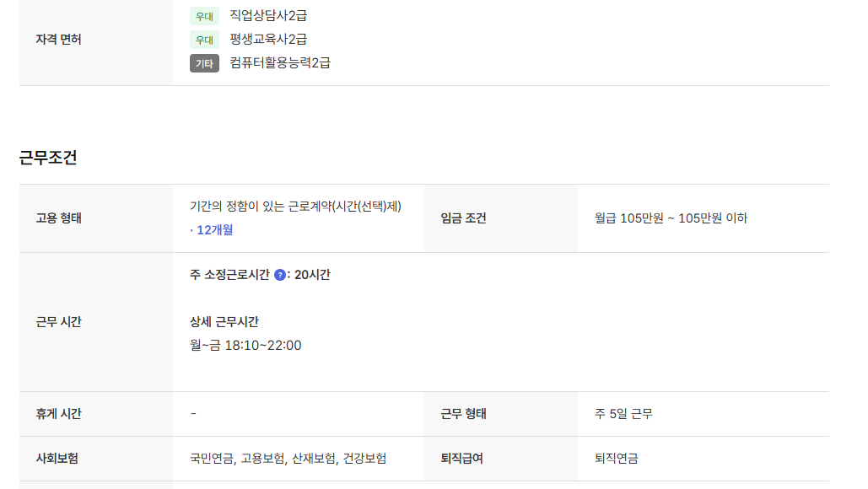Toggle the 건강보험 insurance entry
Screen dimensions: 868x489
(x=366, y=459)
